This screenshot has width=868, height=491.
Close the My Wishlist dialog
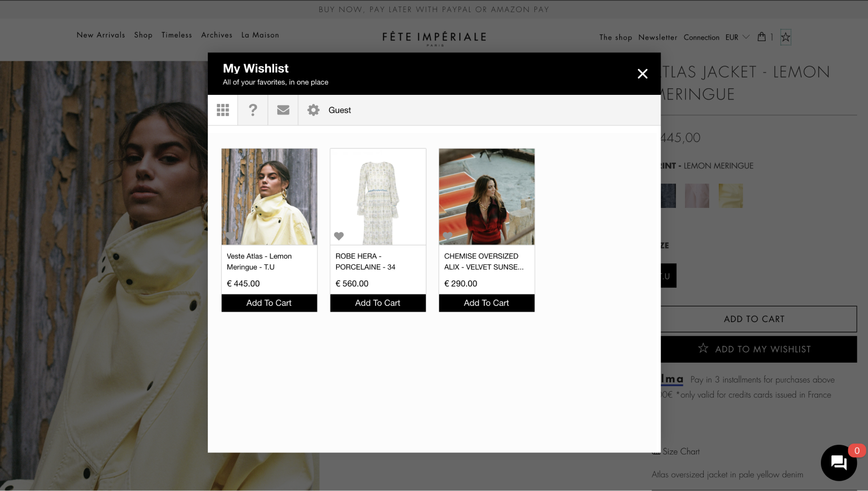tap(642, 74)
